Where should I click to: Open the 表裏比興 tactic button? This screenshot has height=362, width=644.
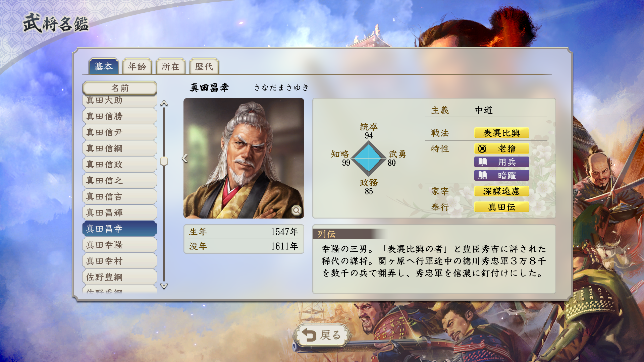pos(501,133)
